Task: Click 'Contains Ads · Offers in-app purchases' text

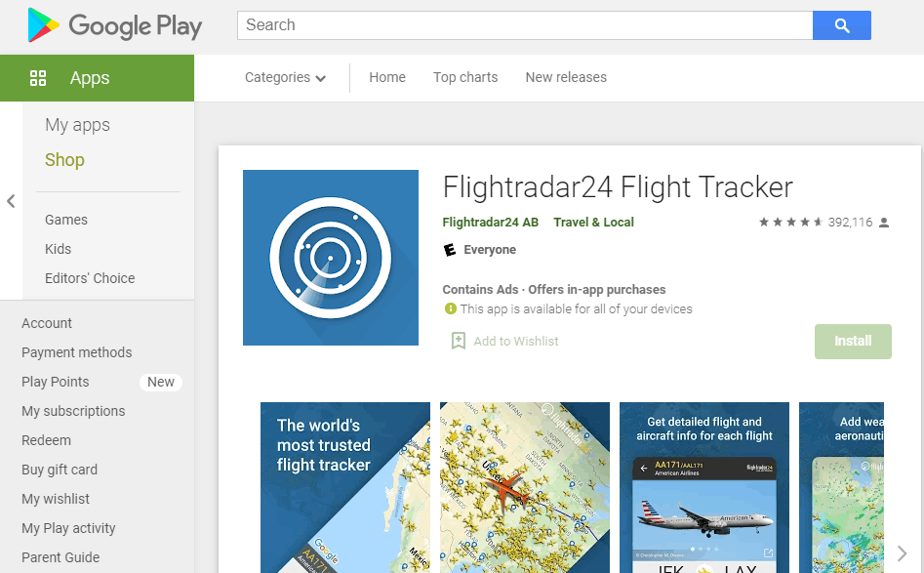Action: [x=554, y=290]
